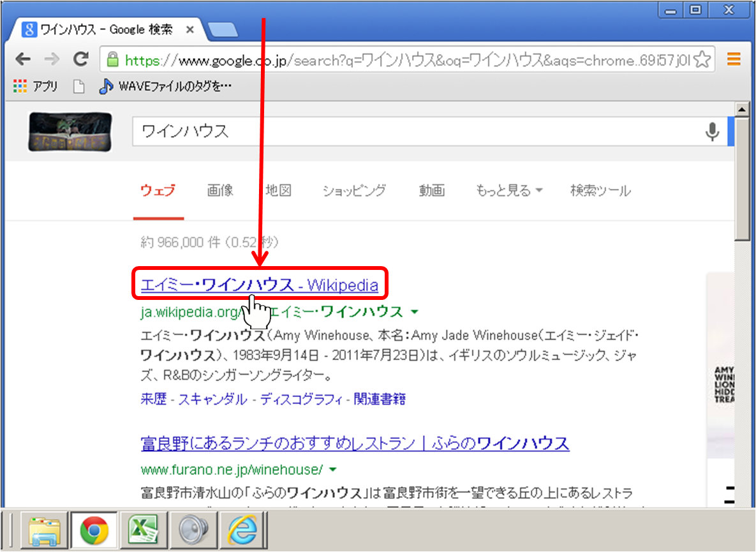756x552 pixels.
Task: Click the browser back arrow button
Action: (22, 60)
